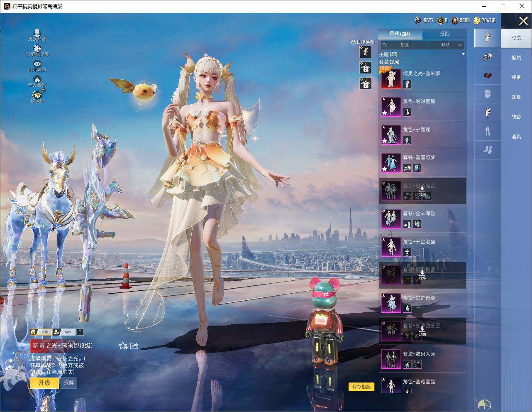Open the 更换形象 change-appearance icon
The height and width of the screenshot is (412, 532).
(37, 33)
